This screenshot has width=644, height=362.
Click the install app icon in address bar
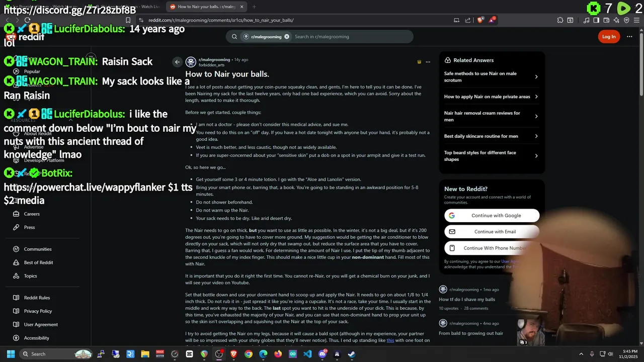(456, 20)
